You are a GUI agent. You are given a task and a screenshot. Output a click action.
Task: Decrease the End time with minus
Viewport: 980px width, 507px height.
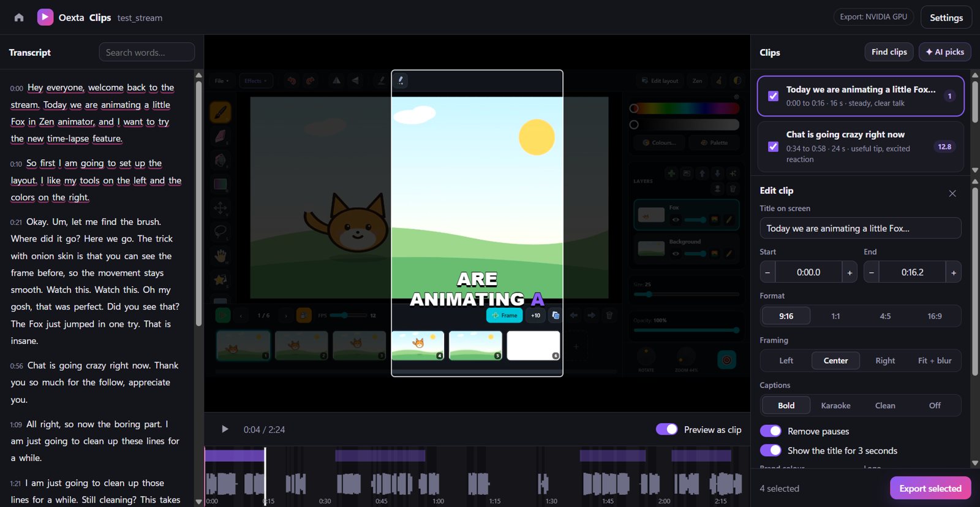pyautogui.click(x=872, y=272)
